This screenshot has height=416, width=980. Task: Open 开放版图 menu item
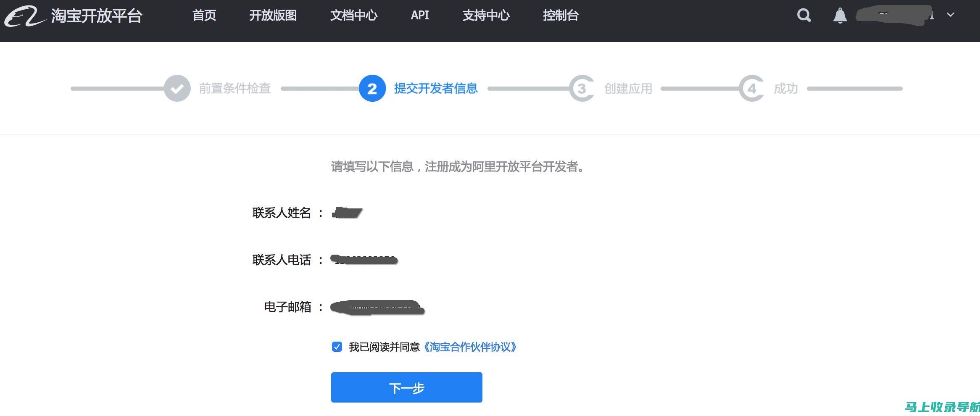point(273,16)
